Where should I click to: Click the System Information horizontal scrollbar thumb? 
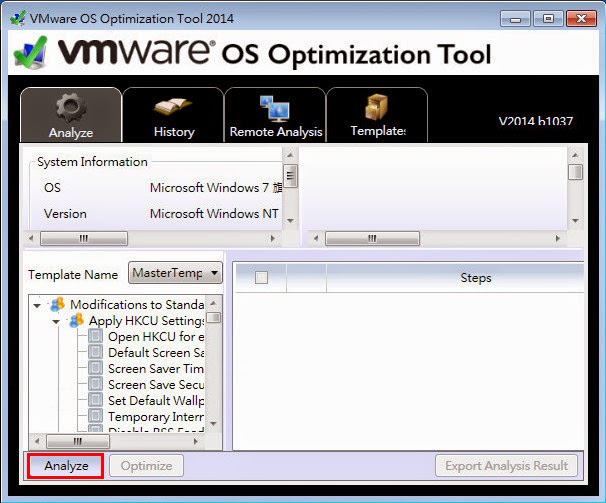pyautogui.click(x=84, y=238)
